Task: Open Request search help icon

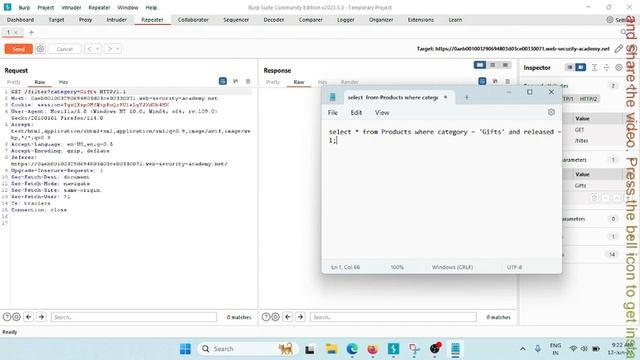Action: click(x=7, y=317)
